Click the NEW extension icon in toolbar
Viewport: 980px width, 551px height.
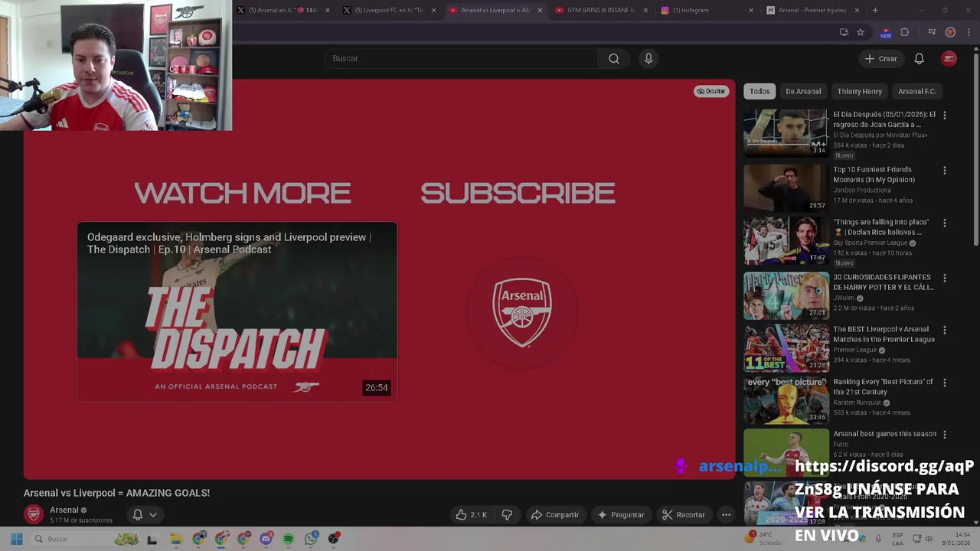pyautogui.click(x=886, y=33)
